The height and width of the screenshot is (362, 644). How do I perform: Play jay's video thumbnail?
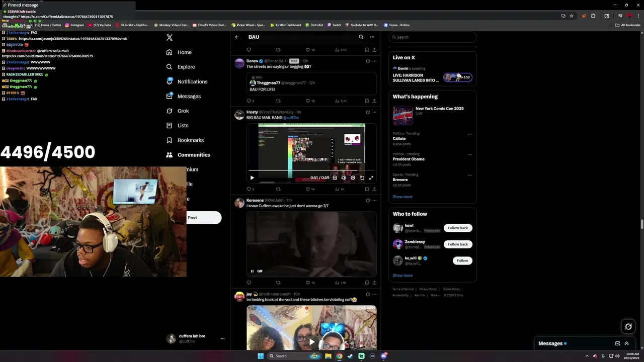pyautogui.click(x=311, y=342)
